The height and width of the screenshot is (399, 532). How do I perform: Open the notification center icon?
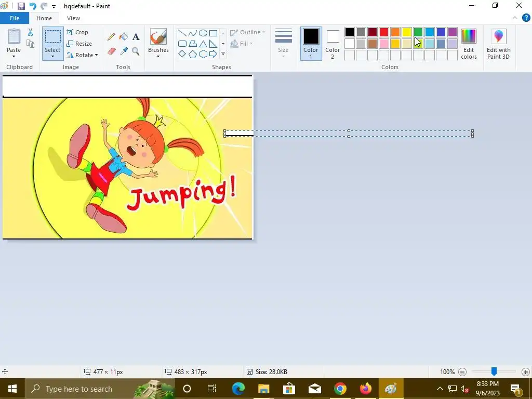[x=515, y=389]
